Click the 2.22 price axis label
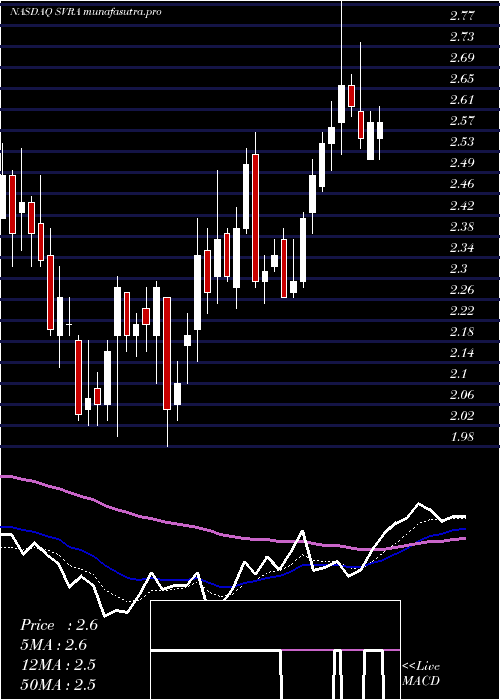The width and height of the screenshot is (500, 700). [462, 311]
